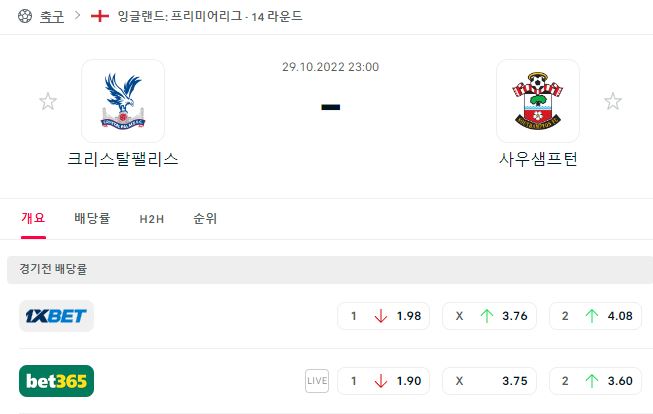Click the Southampton team crest

538,101
